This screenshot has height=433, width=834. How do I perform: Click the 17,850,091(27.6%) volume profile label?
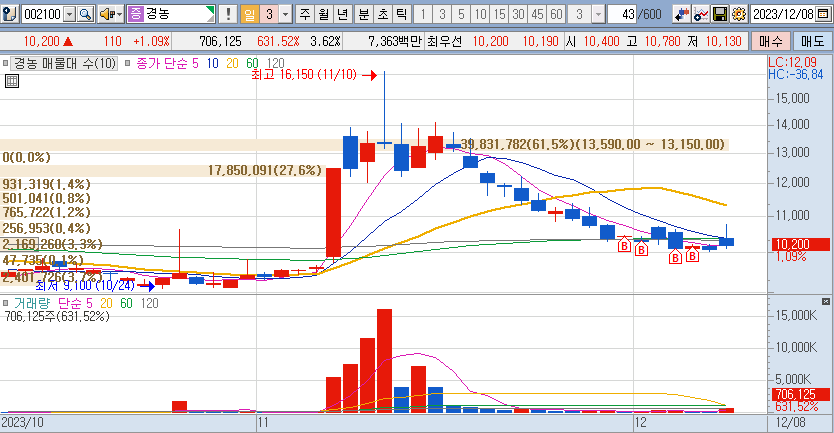(265, 170)
